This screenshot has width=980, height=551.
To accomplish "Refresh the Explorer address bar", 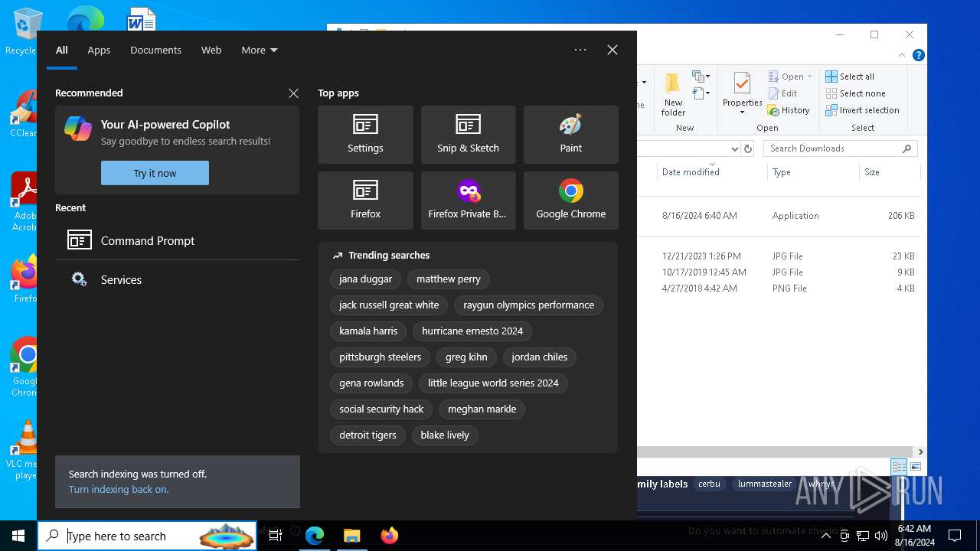I will pyautogui.click(x=748, y=148).
